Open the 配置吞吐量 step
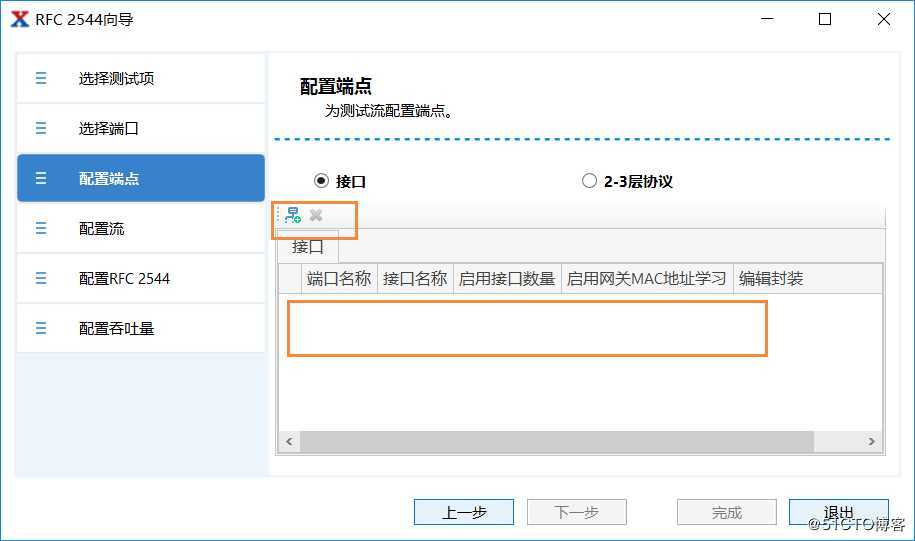The height and width of the screenshot is (541, 915). (x=141, y=328)
